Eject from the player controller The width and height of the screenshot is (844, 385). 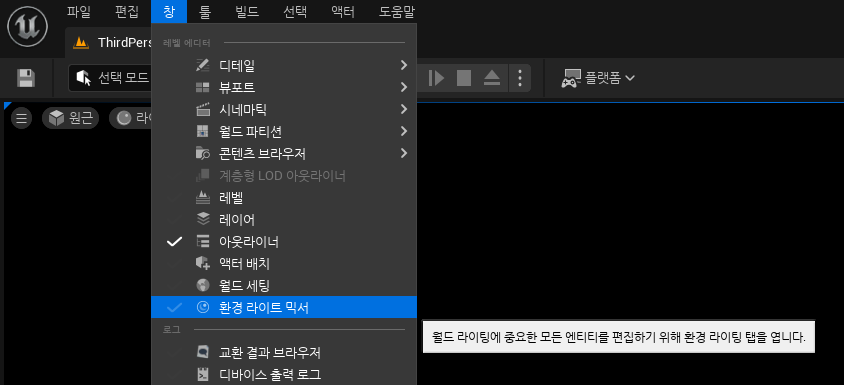point(492,78)
